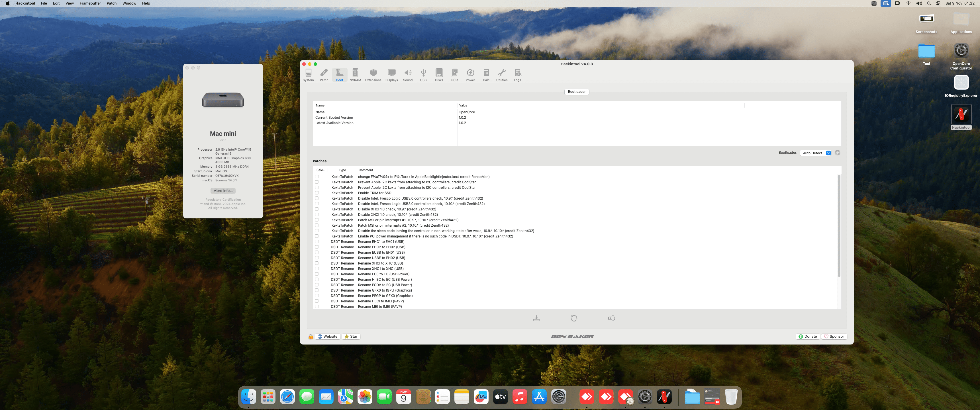Check Rename XHCI to XHC checkbox
This screenshot has width=980, height=410.
pyautogui.click(x=317, y=263)
